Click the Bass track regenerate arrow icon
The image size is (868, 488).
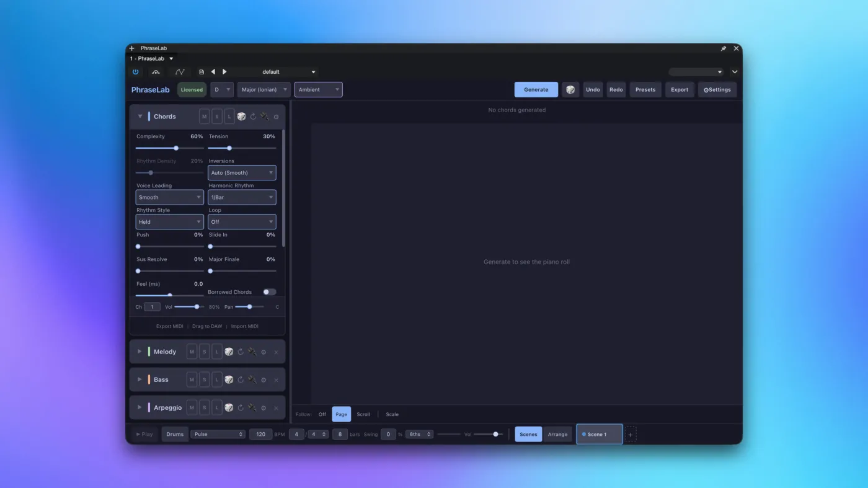tap(241, 379)
